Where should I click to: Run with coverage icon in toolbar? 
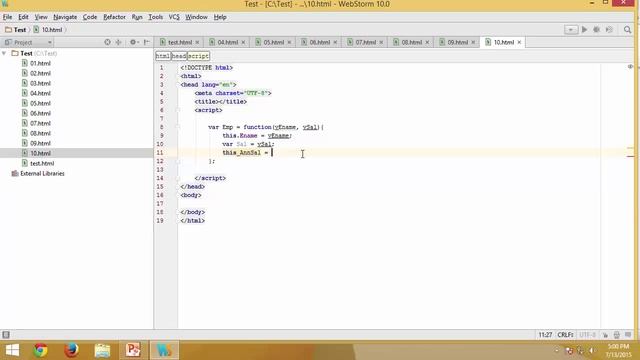(609, 30)
